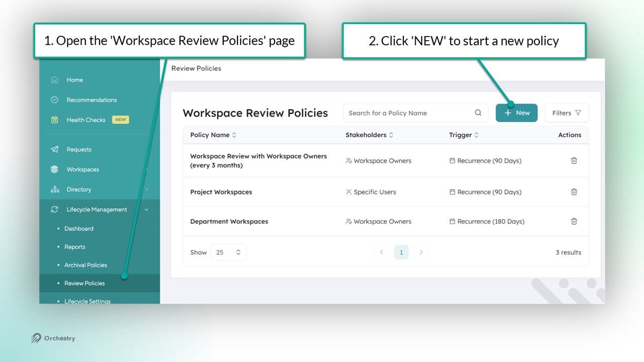Click the Specific Users stakeholder cell
Viewport: 644px width, 362px height.
371,192
